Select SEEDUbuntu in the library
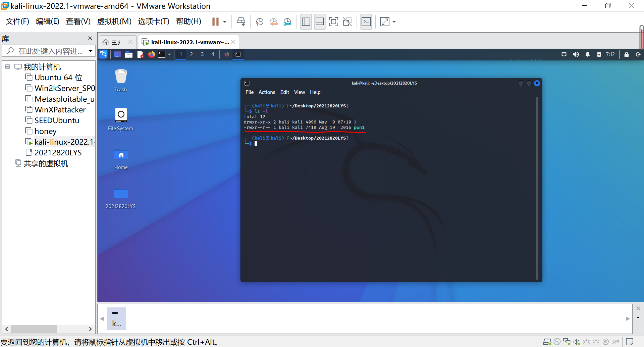Viewport: 644px width, 347px height. coord(52,120)
